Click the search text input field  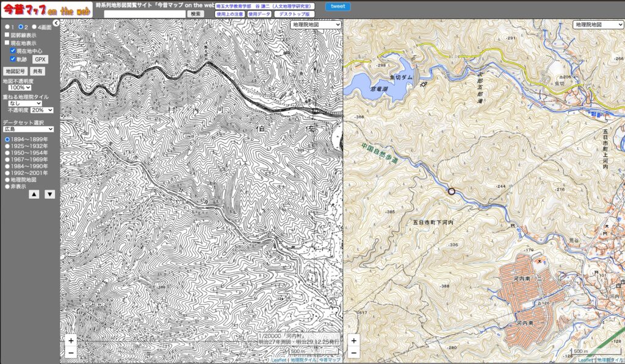click(145, 14)
